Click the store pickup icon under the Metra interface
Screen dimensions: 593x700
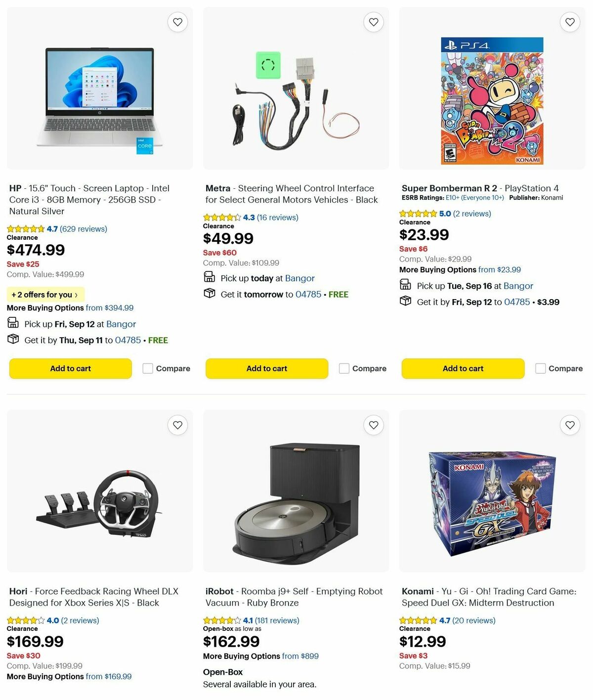click(210, 277)
